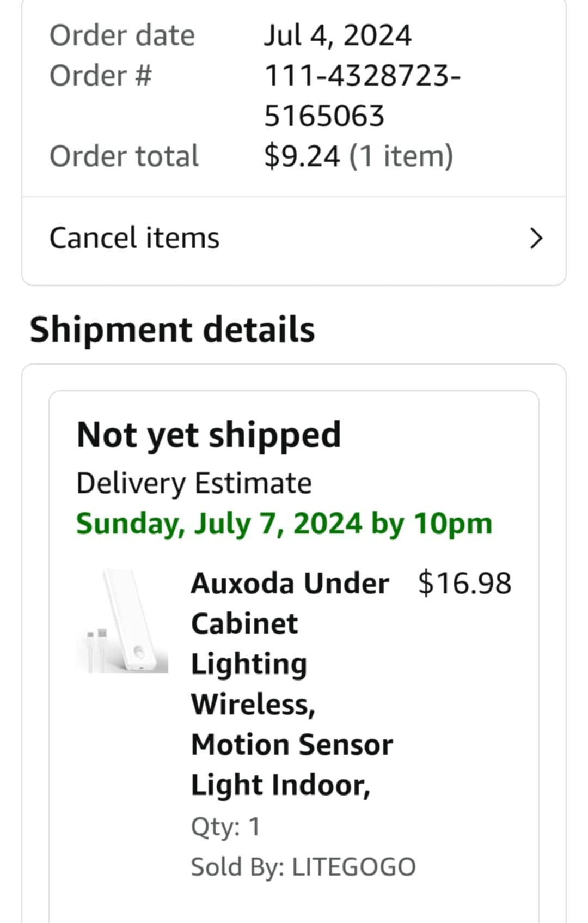Viewport: 588px width, 923px height.
Task: Tap the Not yet shipped status heading
Action: [209, 435]
